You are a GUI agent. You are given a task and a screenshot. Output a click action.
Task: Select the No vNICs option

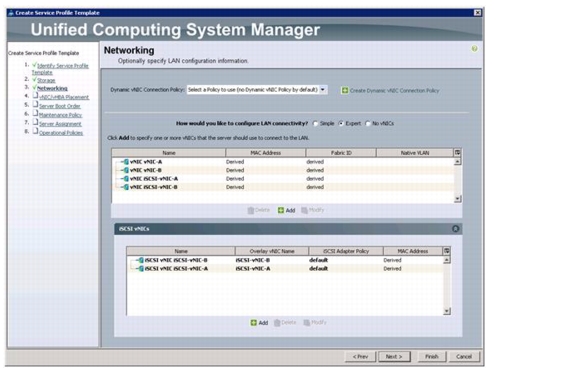click(368, 123)
